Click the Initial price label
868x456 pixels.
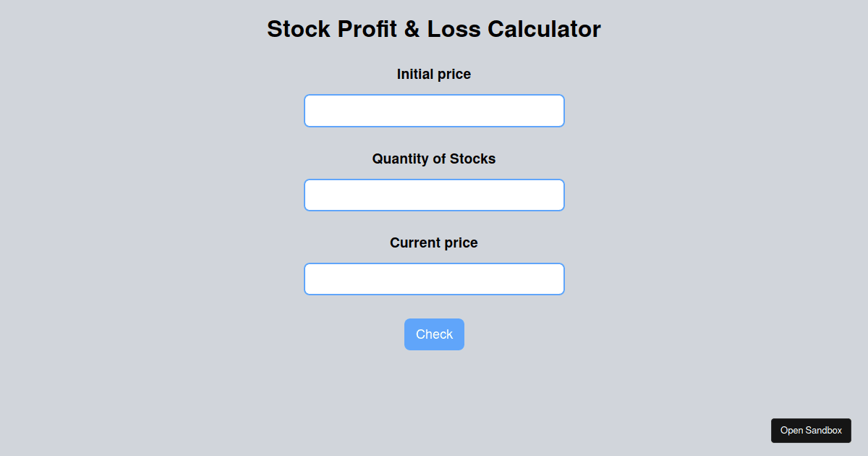[x=434, y=75]
